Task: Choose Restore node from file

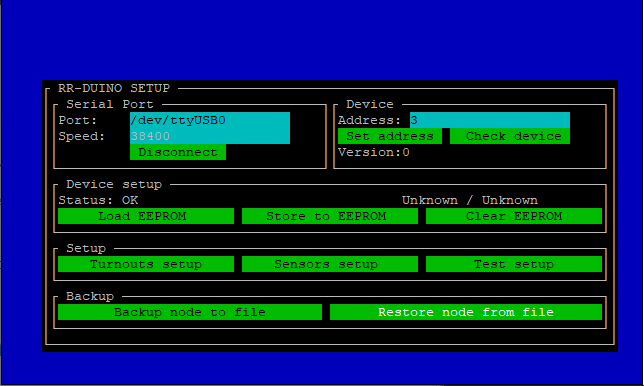Action: coord(466,312)
